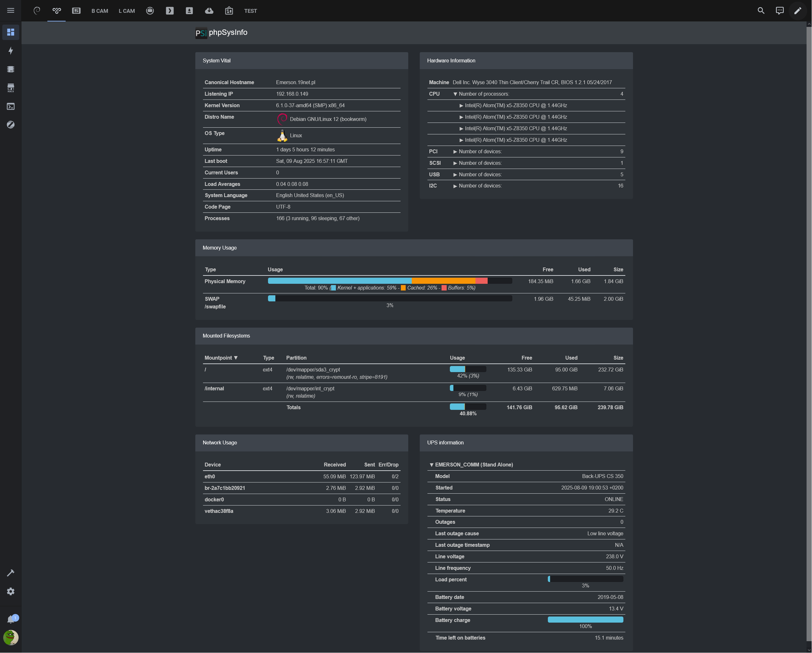Screen dimensions: 812x653
Task: Open the cloud download tab icon
Action: click(209, 11)
